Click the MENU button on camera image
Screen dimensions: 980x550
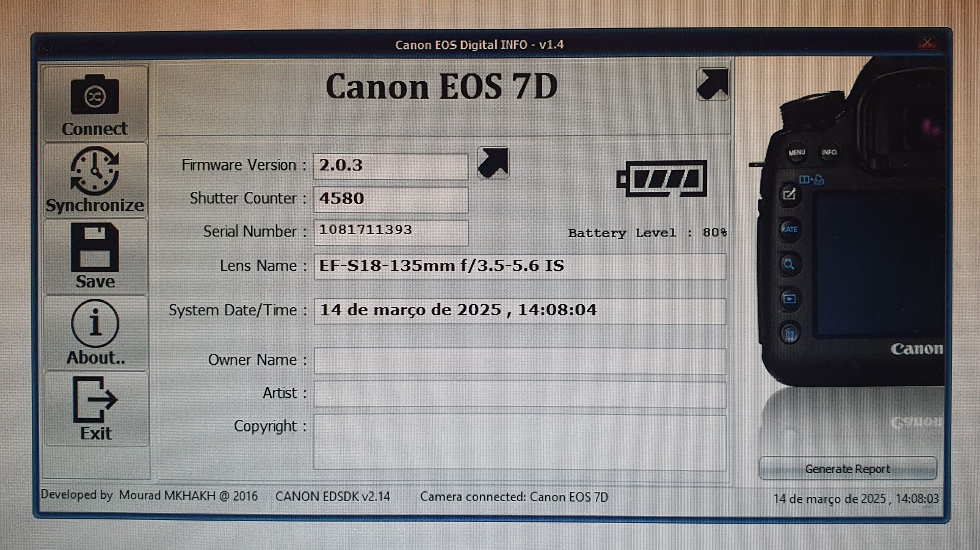click(x=796, y=153)
